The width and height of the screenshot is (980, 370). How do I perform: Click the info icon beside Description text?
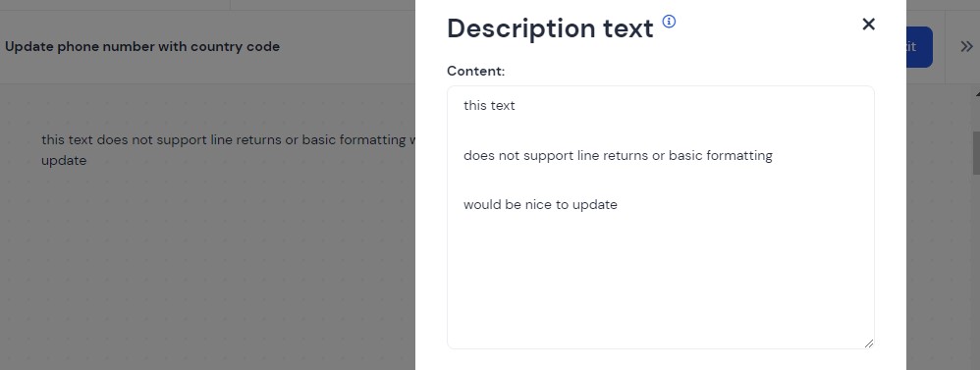pyautogui.click(x=669, y=22)
